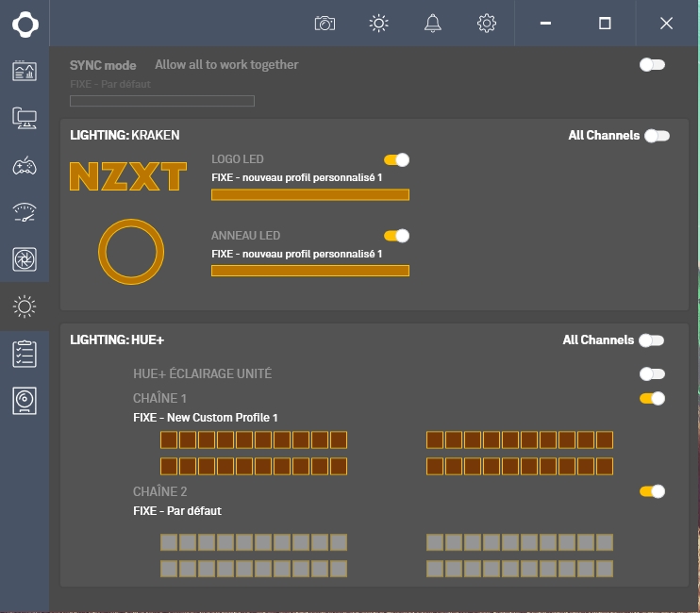The image size is (700, 613).
Task: Open the NZXT CAM logo home icon
Action: [x=25, y=24]
